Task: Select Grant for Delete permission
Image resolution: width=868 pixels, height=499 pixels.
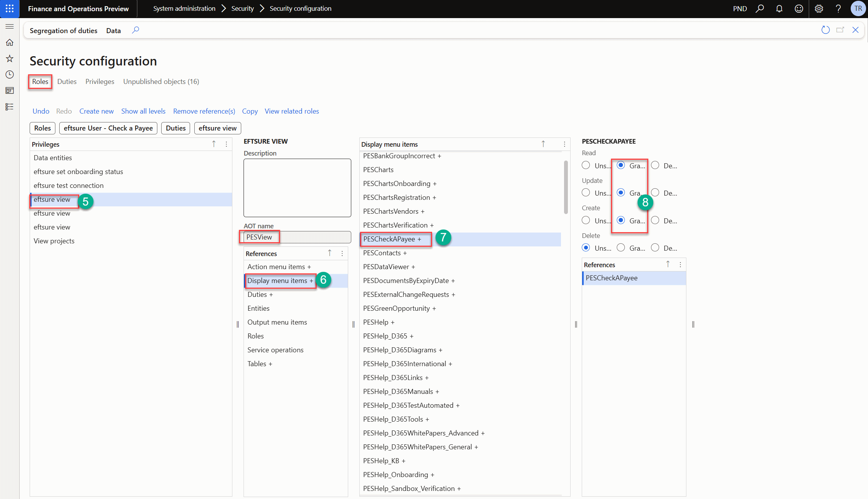Action: [621, 248]
